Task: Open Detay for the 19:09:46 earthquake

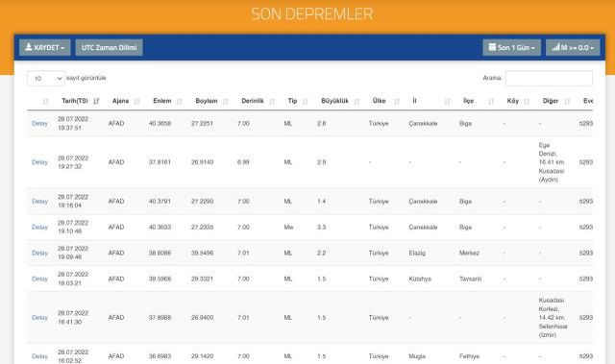Action: [39, 254]
